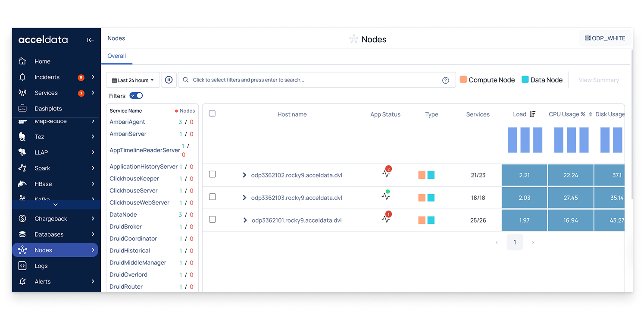The width and height of the screenshot is (644, 334).
Task: Click the Logs icon in sidebar
Action: click(x=23, y=266)
